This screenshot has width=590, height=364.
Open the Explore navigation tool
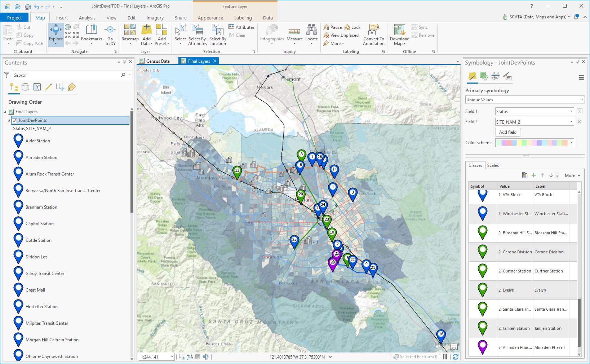click(x=56, y=35)
